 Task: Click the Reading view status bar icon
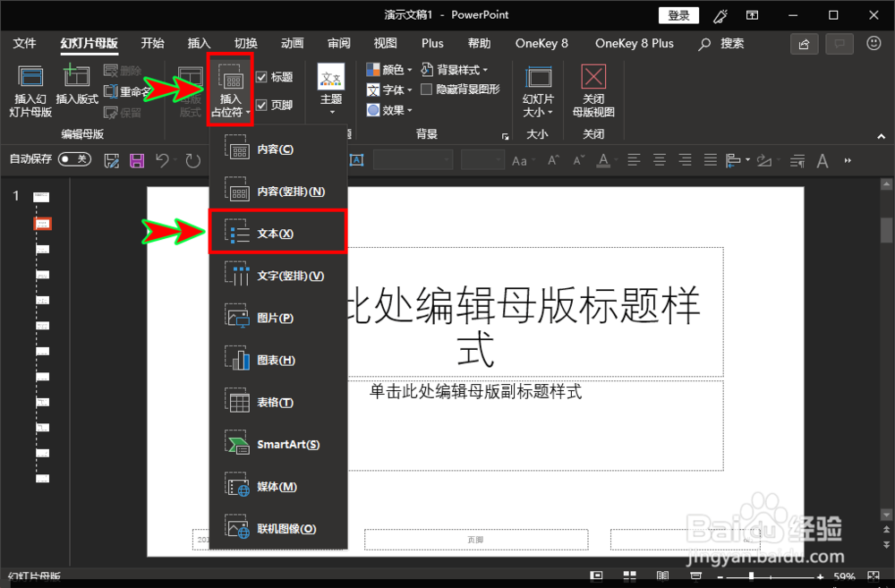(x=662, y=576)
